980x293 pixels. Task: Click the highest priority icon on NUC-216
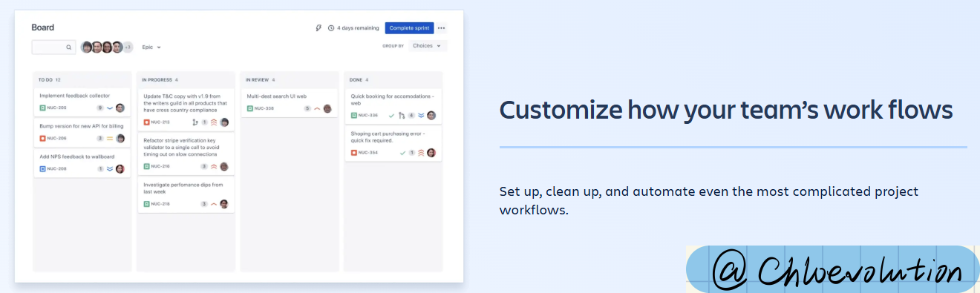[x=214, y=166]
